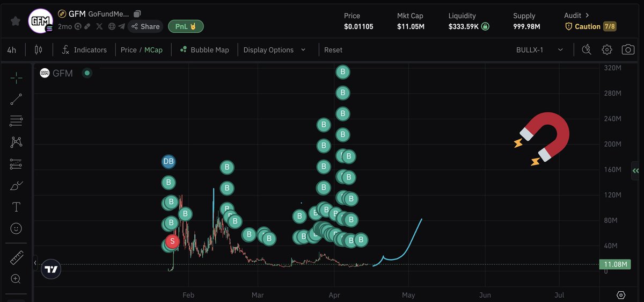Click the 7/8 audit score badge
Screen dimensions: 644x302
610,26
